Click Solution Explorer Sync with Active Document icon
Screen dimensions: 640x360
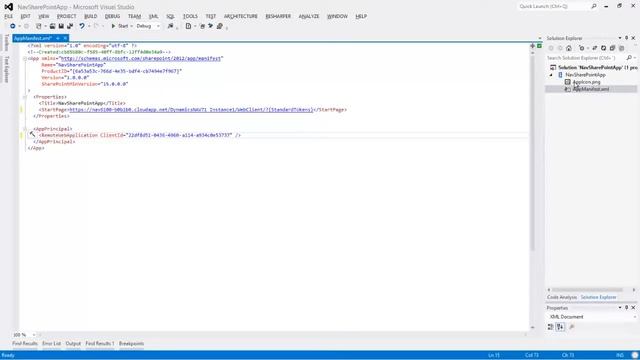pyautogui.click(x=595, y=48)
